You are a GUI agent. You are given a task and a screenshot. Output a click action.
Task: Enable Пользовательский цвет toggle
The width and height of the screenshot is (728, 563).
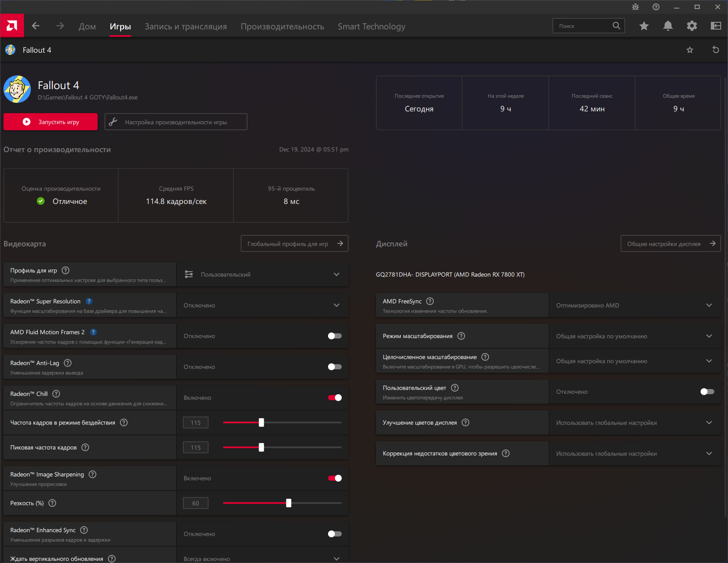coord(707,392)
